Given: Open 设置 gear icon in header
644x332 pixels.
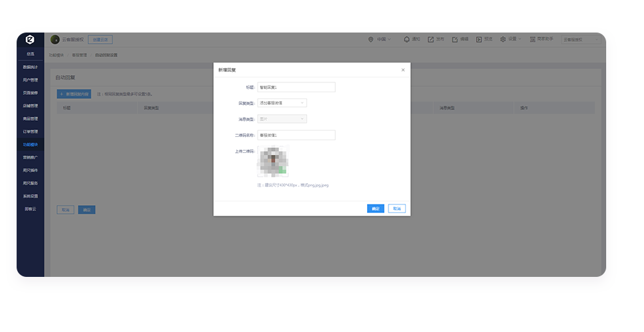Looking at the screenshot, I should (503, 39).
